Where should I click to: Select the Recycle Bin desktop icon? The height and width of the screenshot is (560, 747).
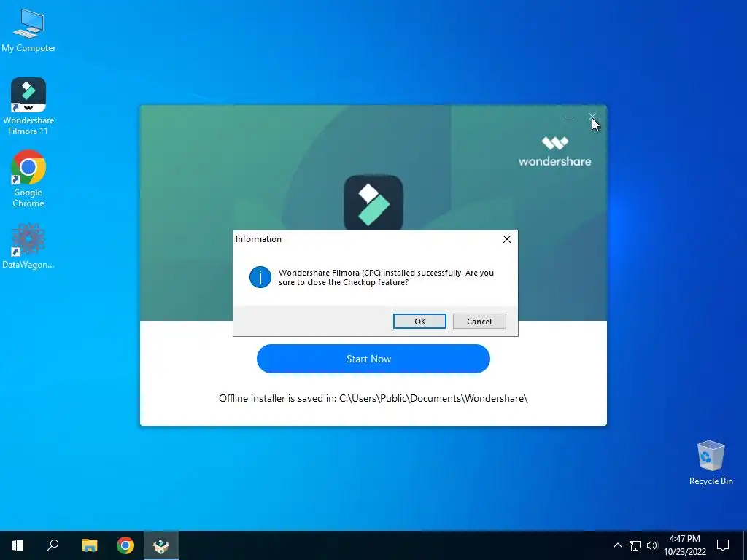[x=711, y=463]
